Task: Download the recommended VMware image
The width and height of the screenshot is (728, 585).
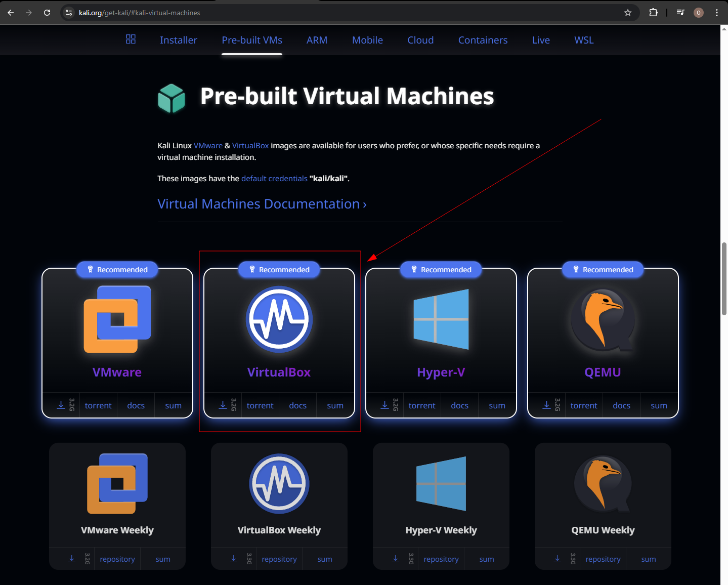Action: 61,405
